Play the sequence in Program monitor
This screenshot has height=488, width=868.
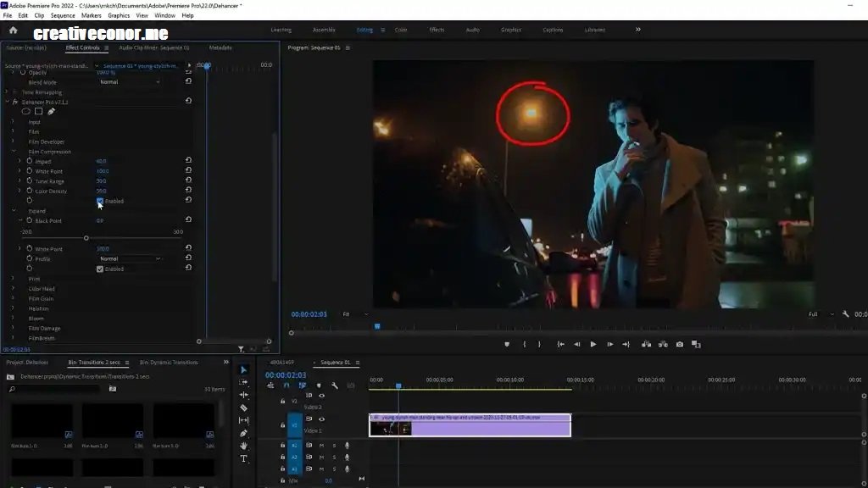coord(593,344)
